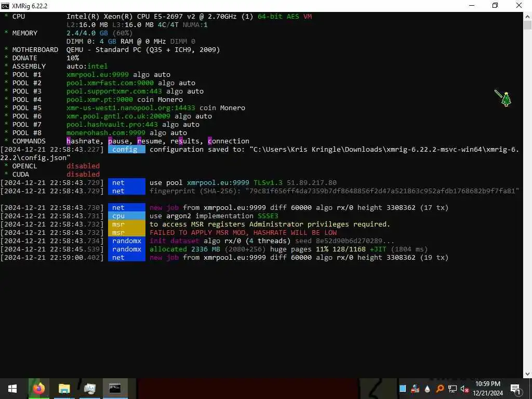This screenshot has height=399, width=532.
Task: Click xmr-us-west1.nanopool.org:14433 text
Action: pos(130,108)
